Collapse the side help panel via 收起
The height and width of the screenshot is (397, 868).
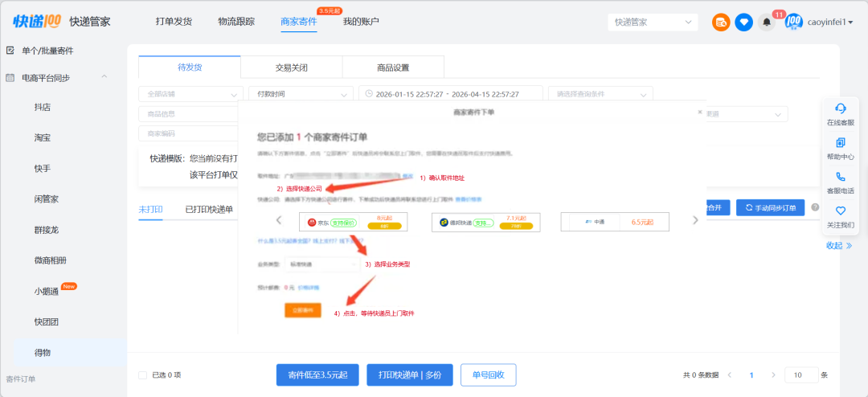839,245
